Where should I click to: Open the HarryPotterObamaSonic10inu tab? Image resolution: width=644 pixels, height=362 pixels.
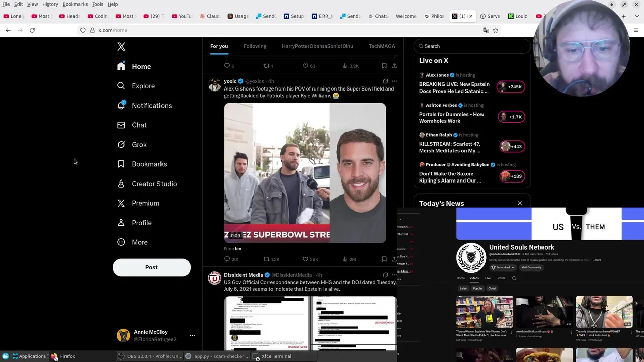coord(317,46)
